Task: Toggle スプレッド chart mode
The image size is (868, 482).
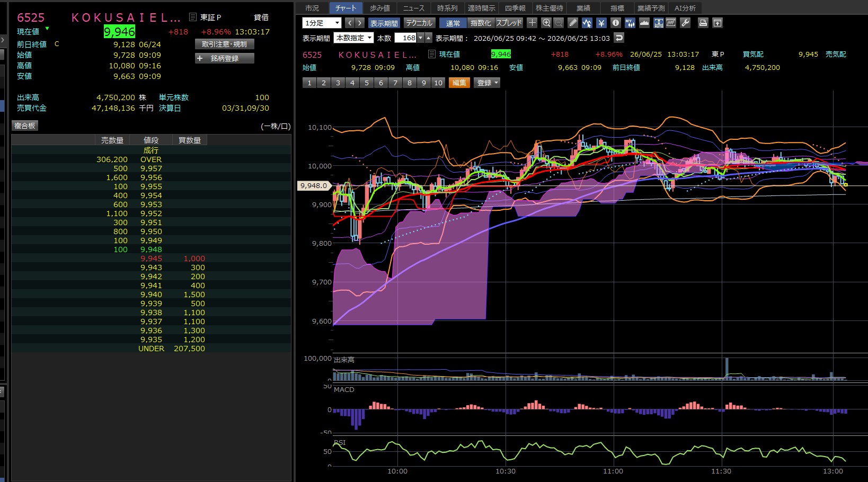Action: pyautogui.click(x=509, y=23)
